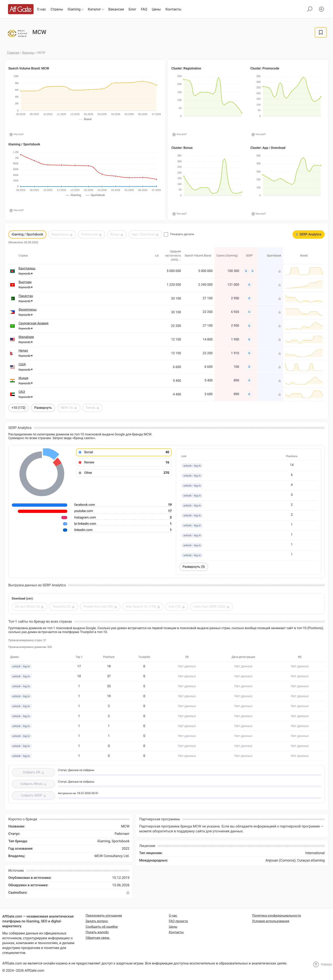This screenshot has width=333, height=980.
Task: Click the '+10 (172)' button
Action: (x=19, y=408)
